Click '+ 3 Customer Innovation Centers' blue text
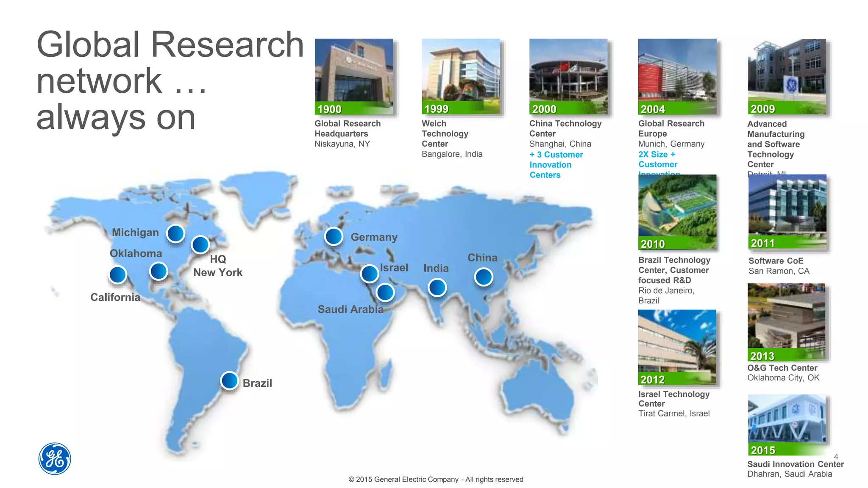 tap(556, 165)
